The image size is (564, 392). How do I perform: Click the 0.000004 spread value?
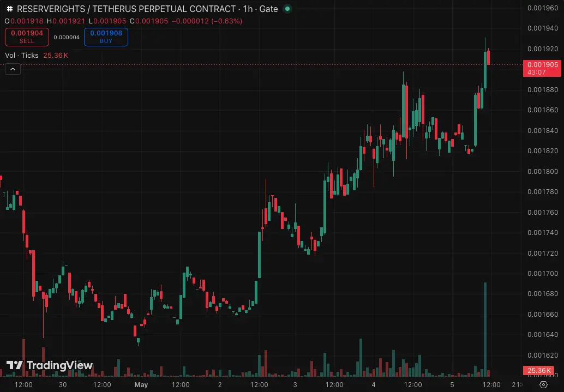pyautogui.click(x=67, y=38)
